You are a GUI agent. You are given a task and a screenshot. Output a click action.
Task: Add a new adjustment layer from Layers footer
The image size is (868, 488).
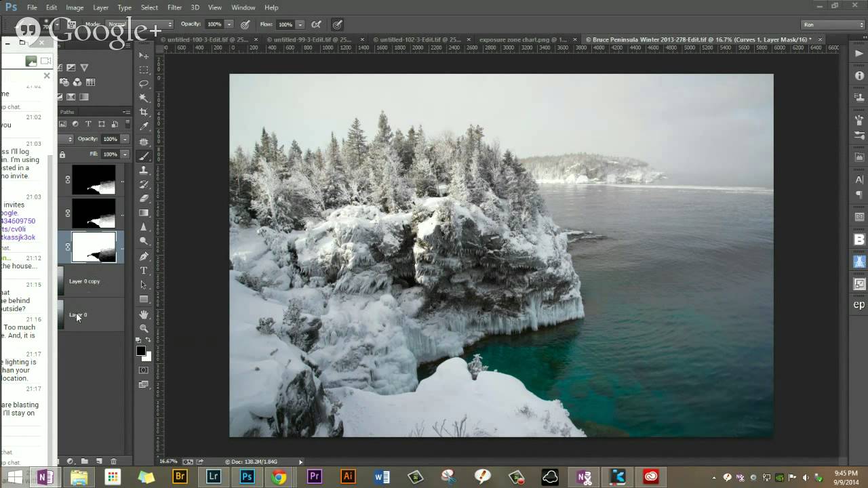pos(71,462)
